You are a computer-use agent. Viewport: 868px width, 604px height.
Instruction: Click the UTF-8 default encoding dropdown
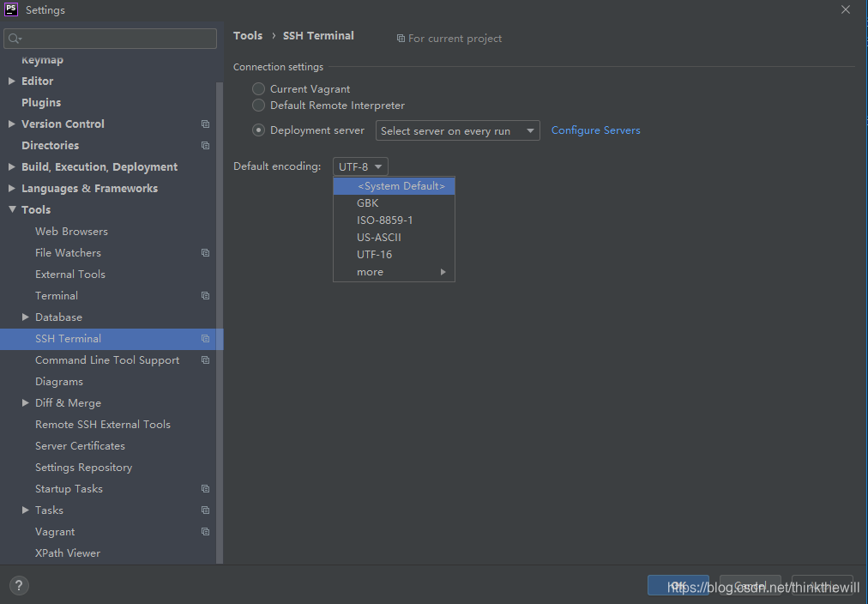click(x=360, y=166)
